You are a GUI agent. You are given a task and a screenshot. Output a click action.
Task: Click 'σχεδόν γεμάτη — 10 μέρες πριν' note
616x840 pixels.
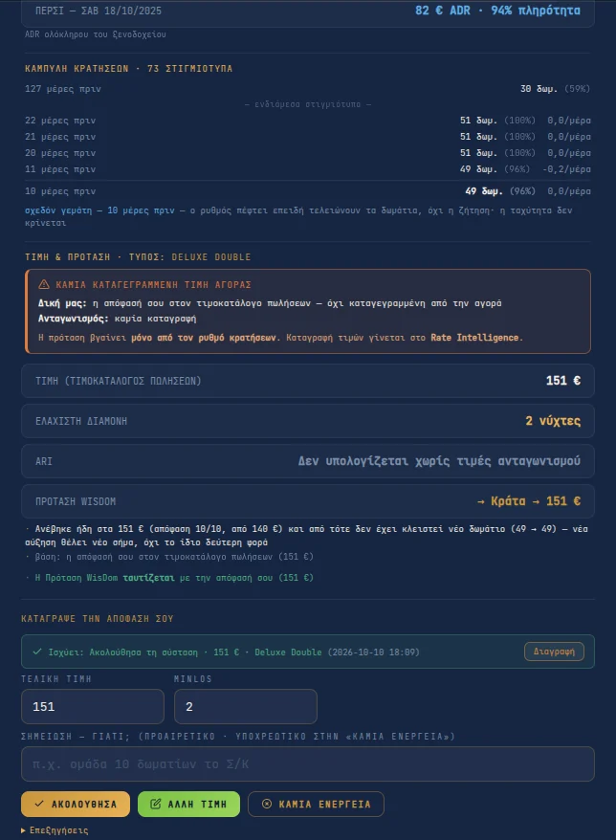[x=99, y=210]
